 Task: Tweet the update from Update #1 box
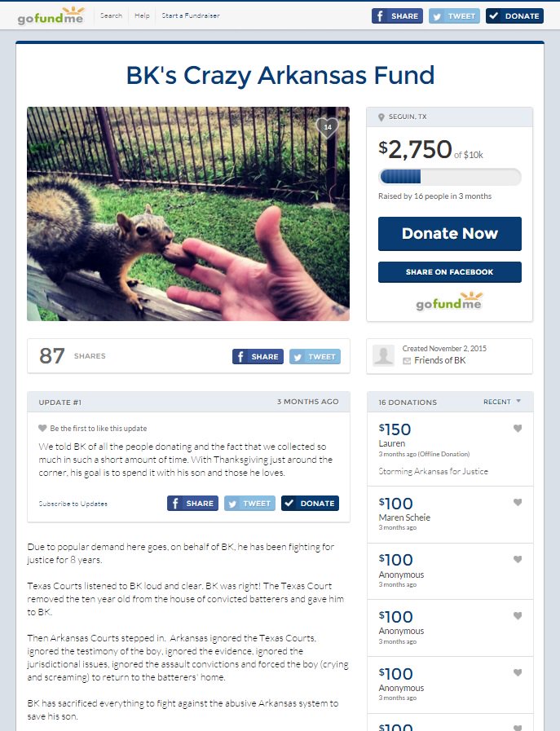coord(249,504)
